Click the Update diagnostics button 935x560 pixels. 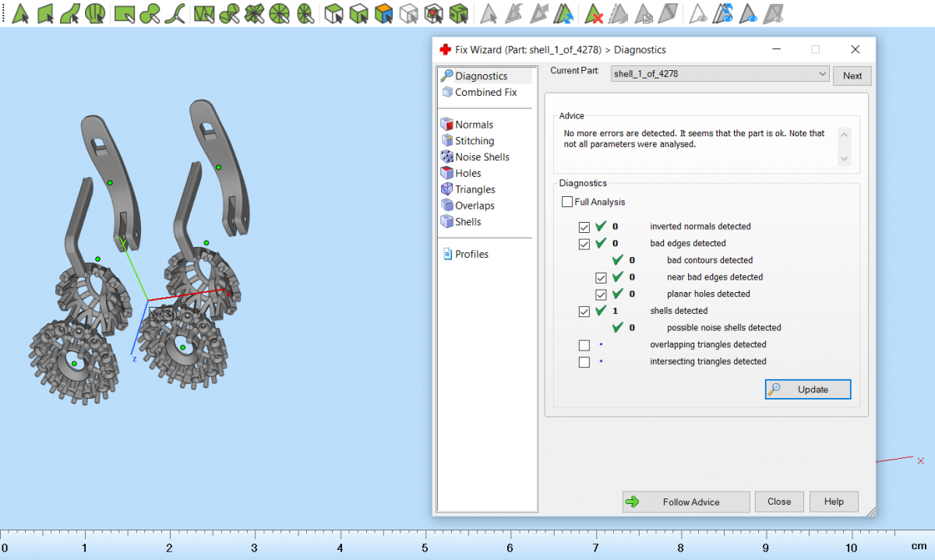[808, 389]
